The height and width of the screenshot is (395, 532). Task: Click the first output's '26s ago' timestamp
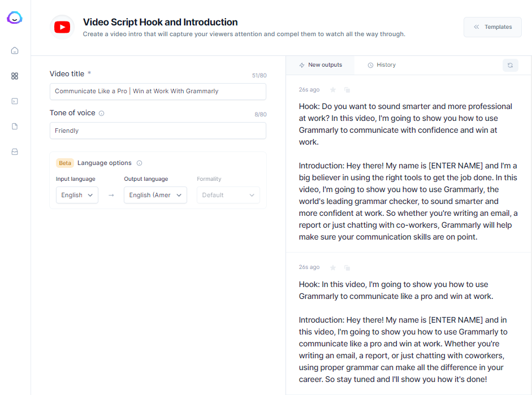[309, 90]
